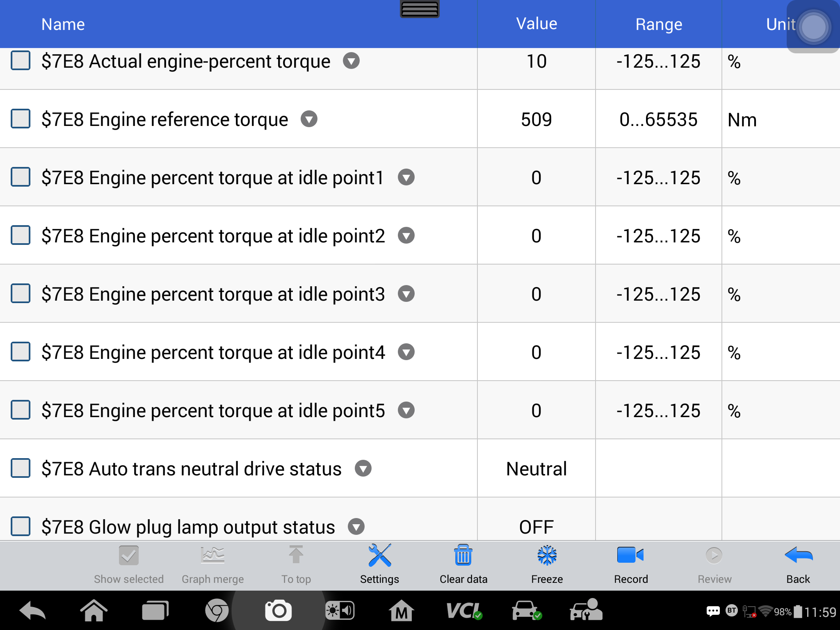Tap the Range column header
This screenshot has height=630, width=840.
(659, 25)
